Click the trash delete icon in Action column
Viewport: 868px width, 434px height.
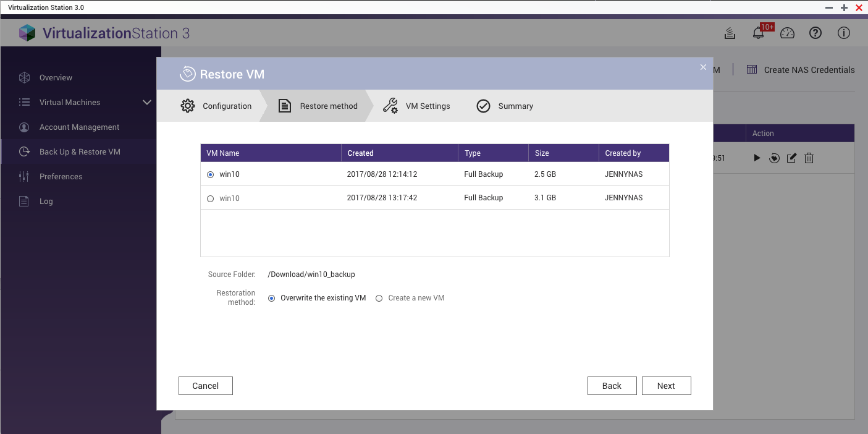809,158
